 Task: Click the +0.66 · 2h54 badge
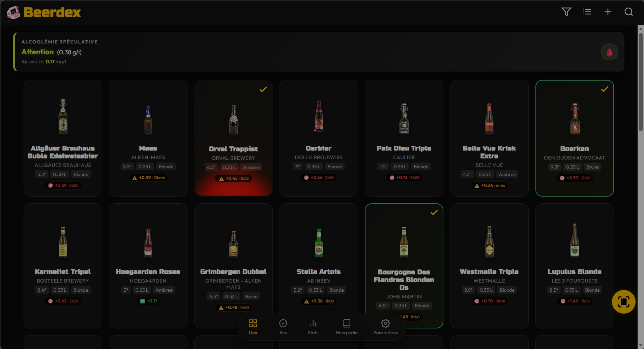(x=319, y=178)
